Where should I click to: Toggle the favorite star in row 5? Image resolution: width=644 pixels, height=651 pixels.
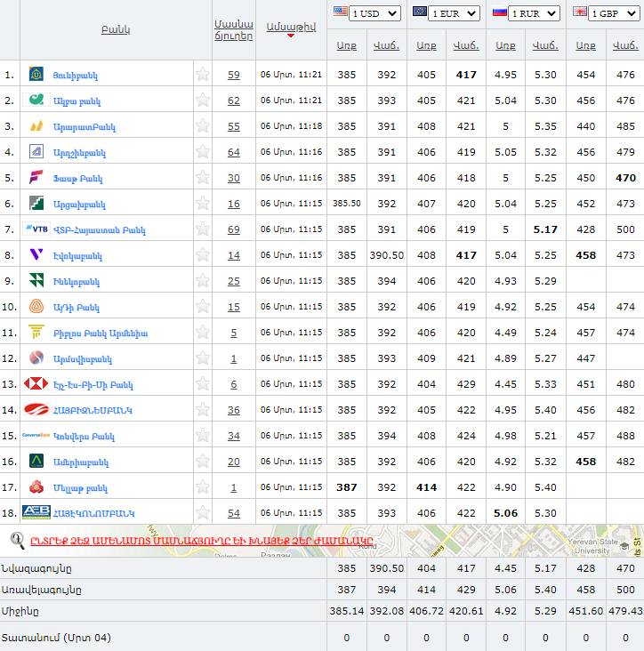click(x=203, y=177)
